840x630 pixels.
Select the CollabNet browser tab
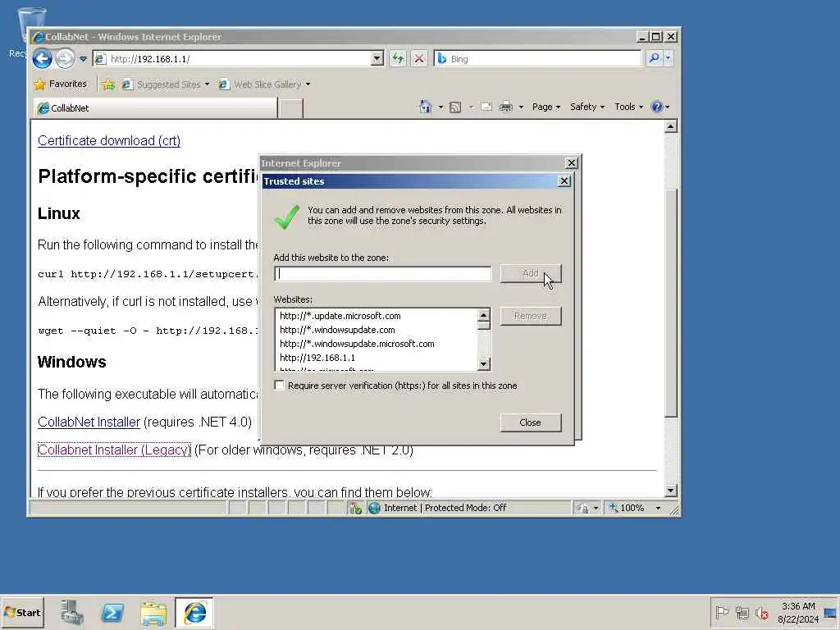click(x=155, y=108)
